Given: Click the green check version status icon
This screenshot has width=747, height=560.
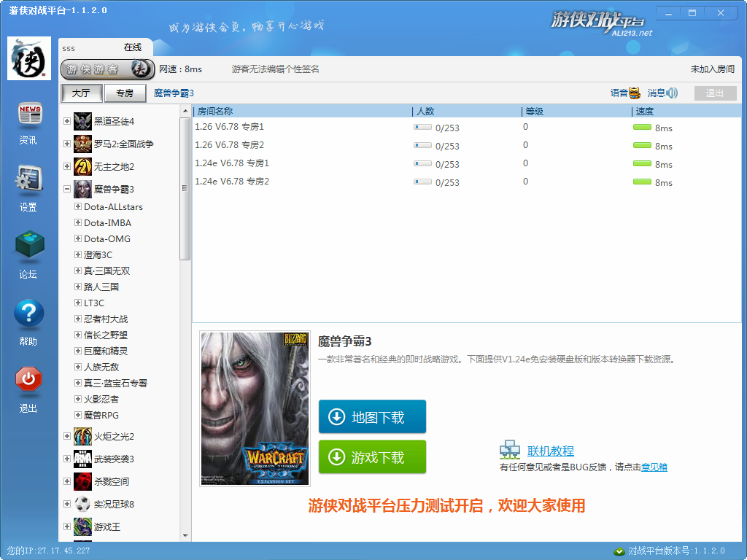Looking at the screenshot, I should 619,551.
